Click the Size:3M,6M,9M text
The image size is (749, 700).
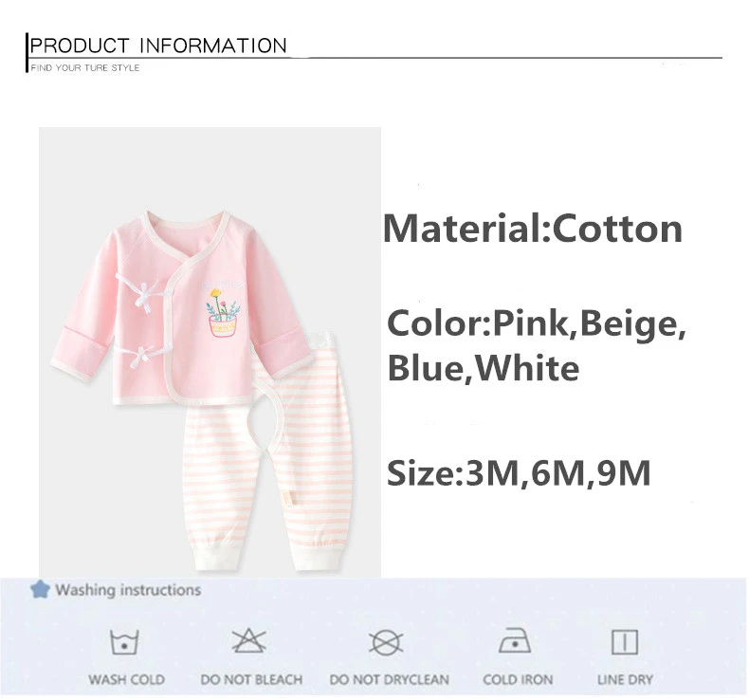click(x=519, y=473)
